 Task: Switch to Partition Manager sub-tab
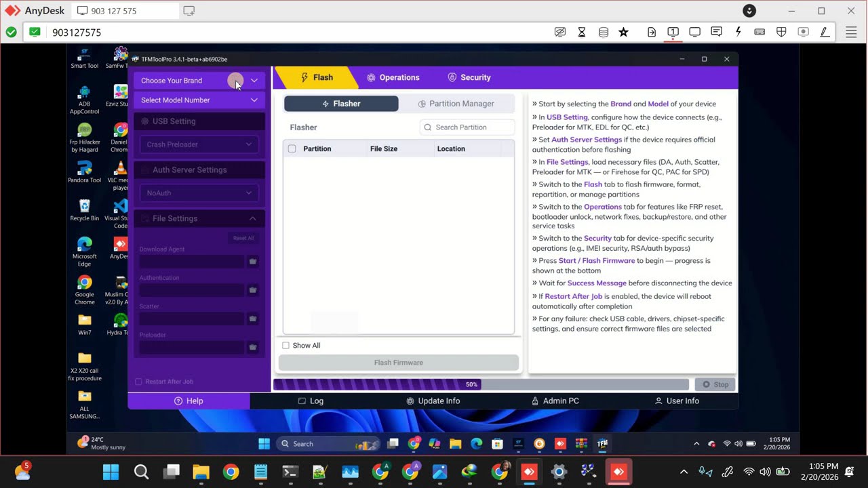click(456, 104)
